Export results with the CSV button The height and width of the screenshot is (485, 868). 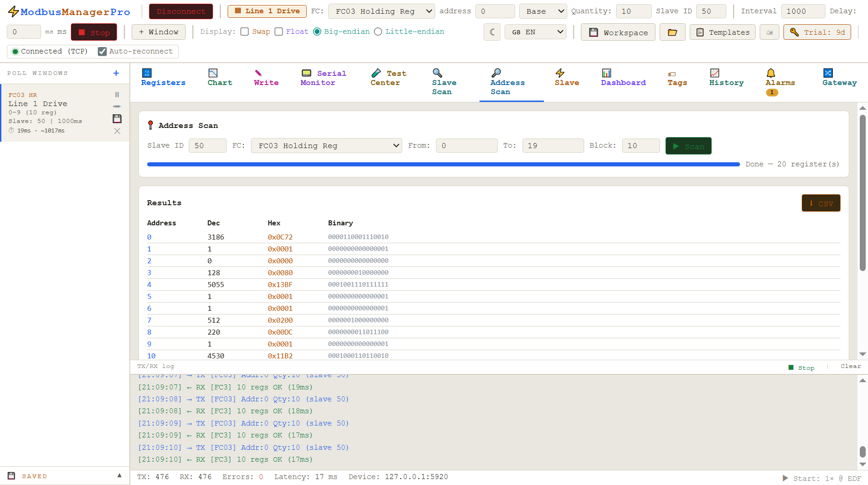coord(821,203)
